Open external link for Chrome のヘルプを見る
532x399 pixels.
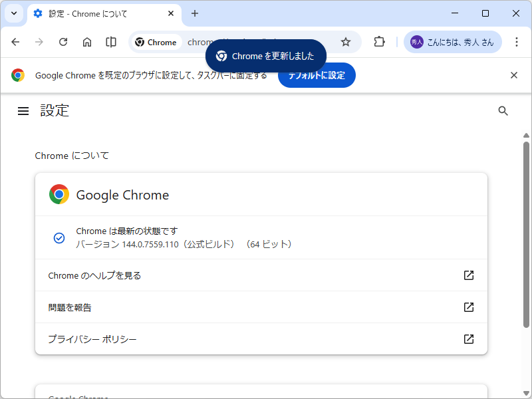469,275
